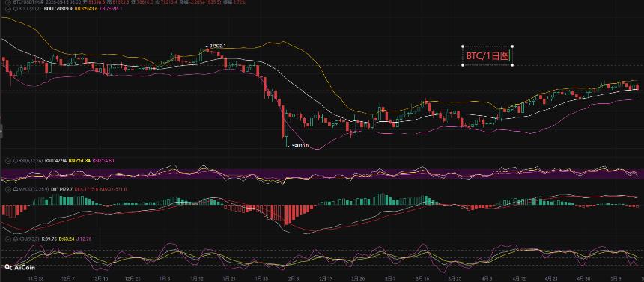Click the 12月16 date axis label

click(x=100, y=278)
